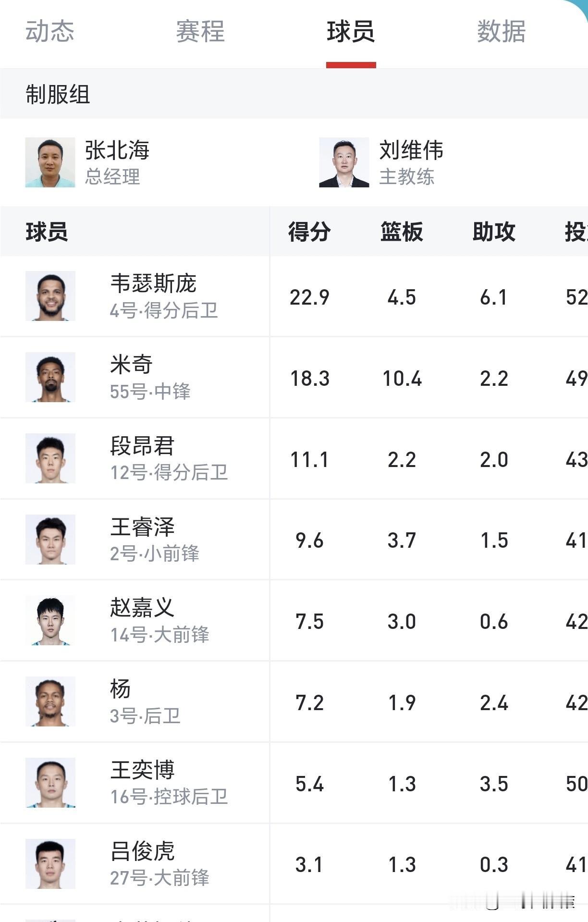Image resolution: width=588 pixels, height=922 pixels.
Task: Tap 吕俊虎's headshot
Action: [x=50, y=864]
